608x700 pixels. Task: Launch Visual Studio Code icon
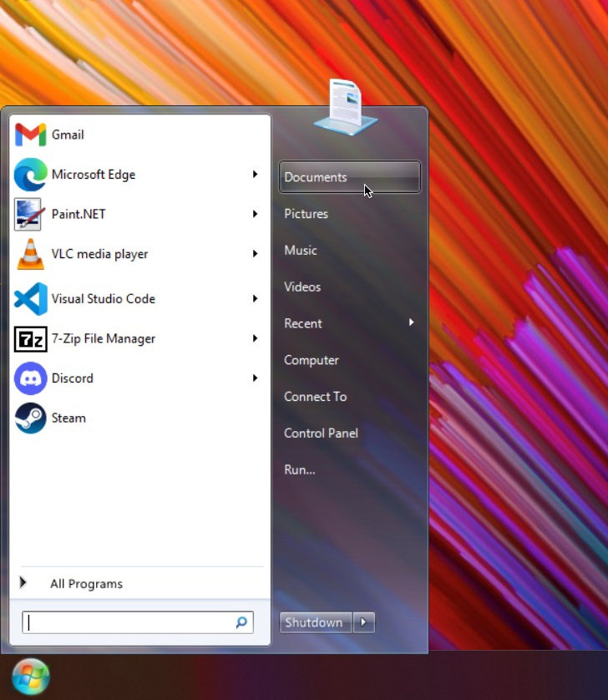pos(30,299)
